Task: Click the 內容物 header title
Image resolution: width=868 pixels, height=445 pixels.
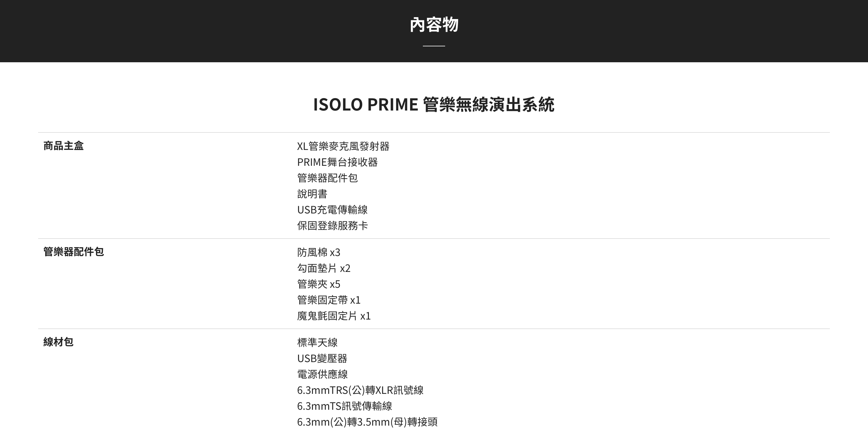Action: pyautogui.click(x=434, y=24)
